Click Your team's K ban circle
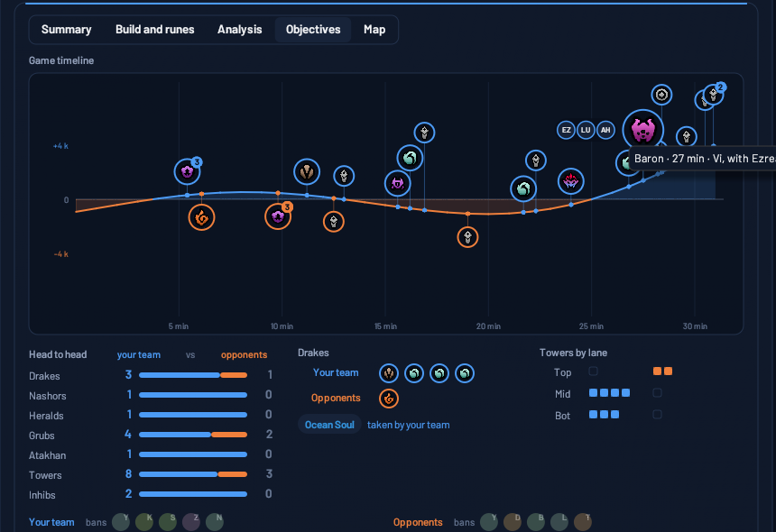Image resolution: width=776 pixels, height=532 pixels. [x=144, y=522]
